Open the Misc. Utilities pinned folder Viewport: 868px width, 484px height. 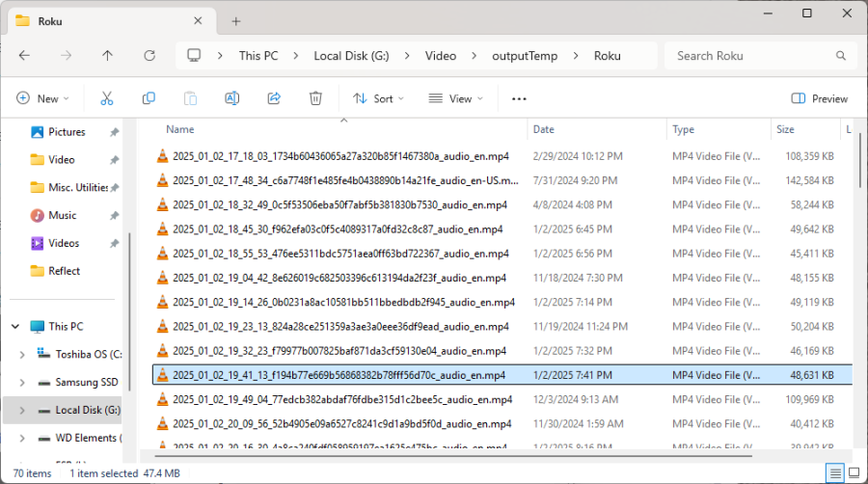[x=77, y=187]
